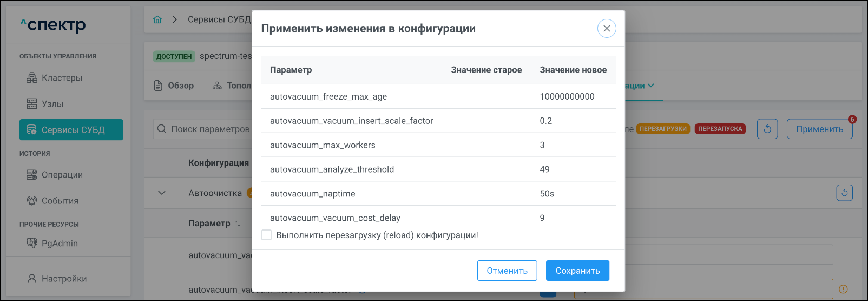Click the PgAdmin icon
This screenshot has height=302, width=868.
32,244
